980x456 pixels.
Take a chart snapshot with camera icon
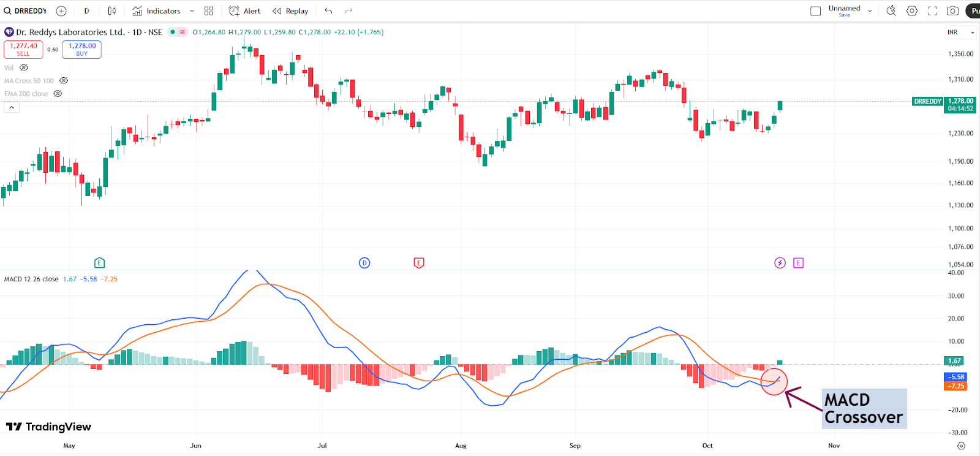[x=952, y=11]
